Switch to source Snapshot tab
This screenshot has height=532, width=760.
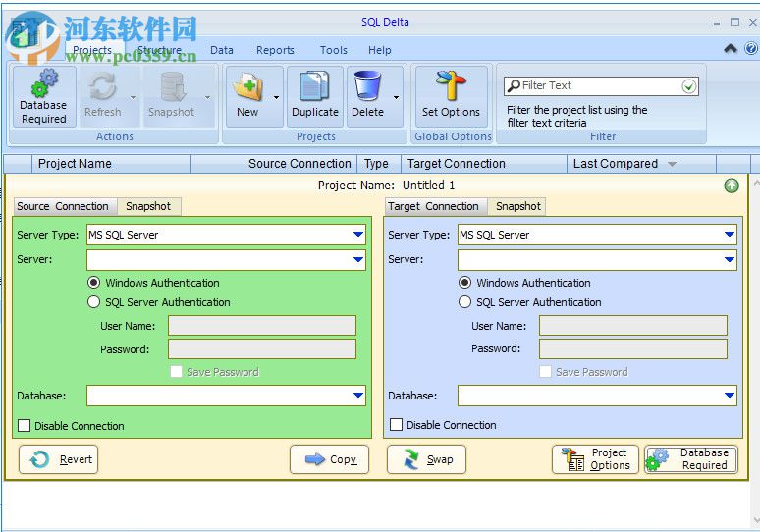[x=148, y=206]
